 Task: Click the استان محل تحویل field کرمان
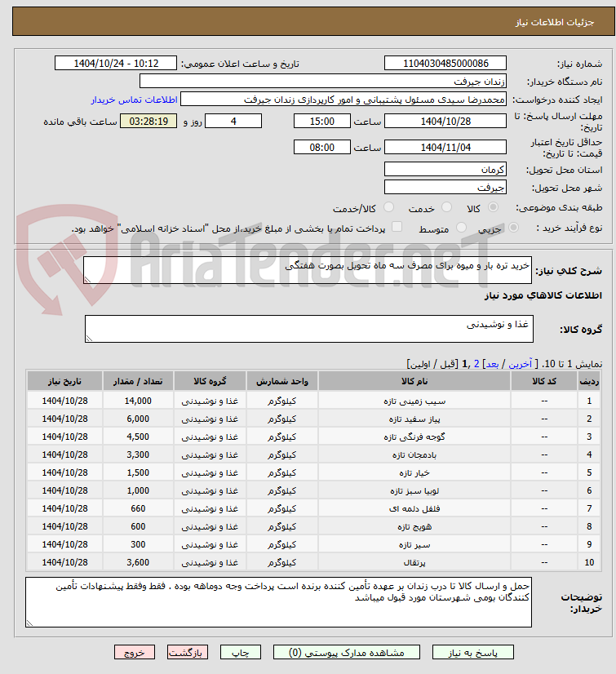(445, 170)
